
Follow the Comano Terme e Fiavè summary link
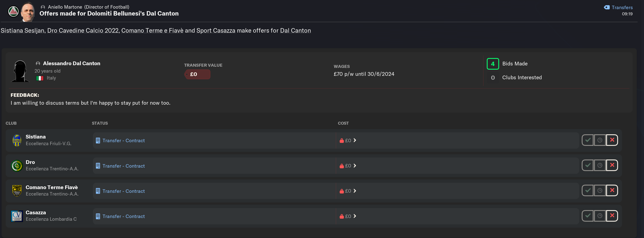(x=152, y=30)
